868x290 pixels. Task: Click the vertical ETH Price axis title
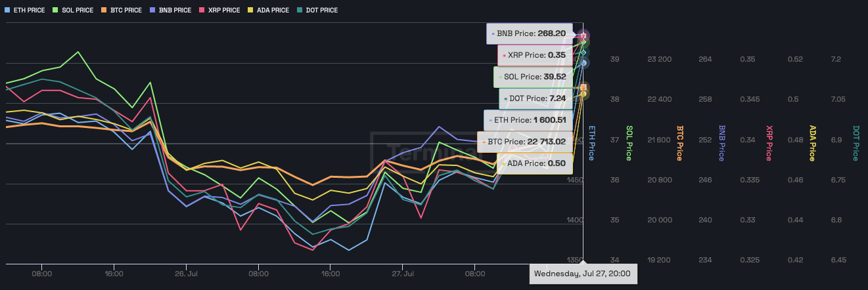click(x=591, y=143)
